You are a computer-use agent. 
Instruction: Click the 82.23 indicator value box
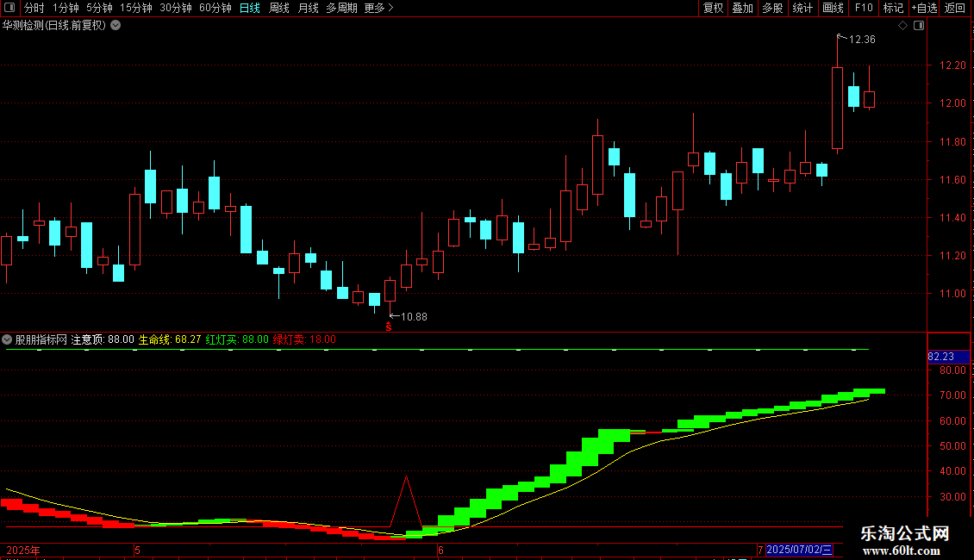coord(948,357)
